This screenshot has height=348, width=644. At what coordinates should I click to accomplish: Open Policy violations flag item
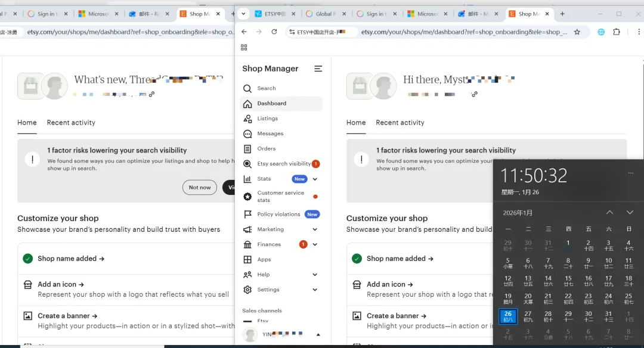point(281,214)
